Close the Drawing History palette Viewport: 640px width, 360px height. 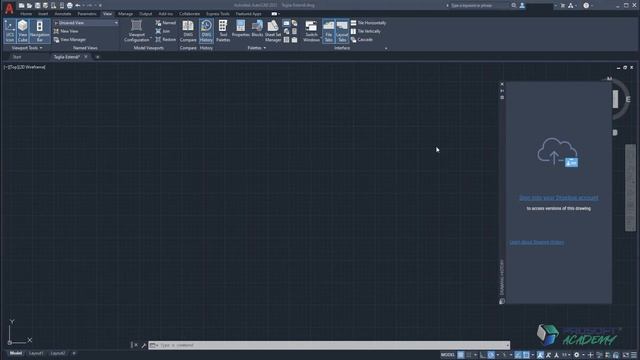[502, 84]
